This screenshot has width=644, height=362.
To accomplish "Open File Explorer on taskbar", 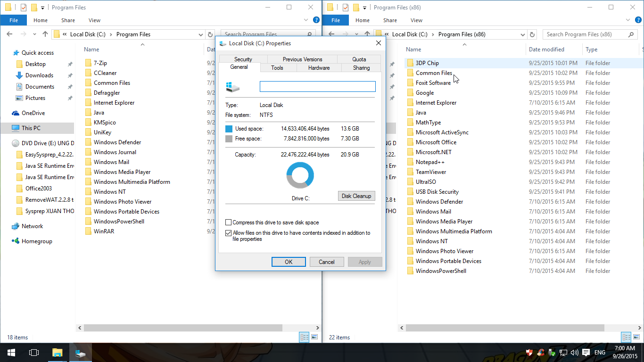I will tap(57, 352).
